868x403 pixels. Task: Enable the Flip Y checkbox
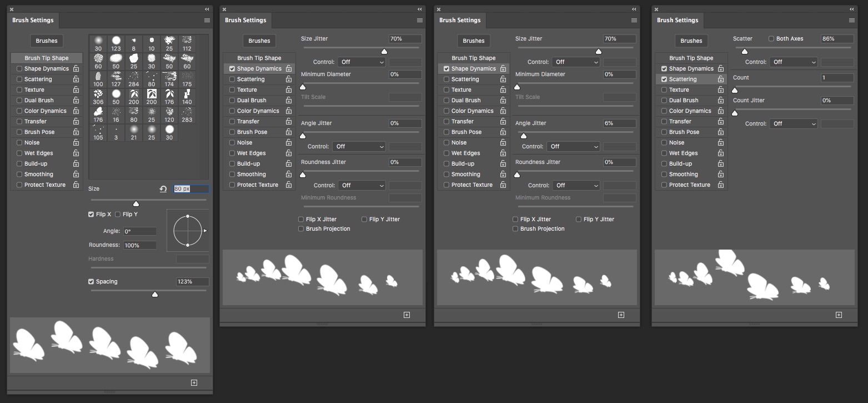[118, 215]
